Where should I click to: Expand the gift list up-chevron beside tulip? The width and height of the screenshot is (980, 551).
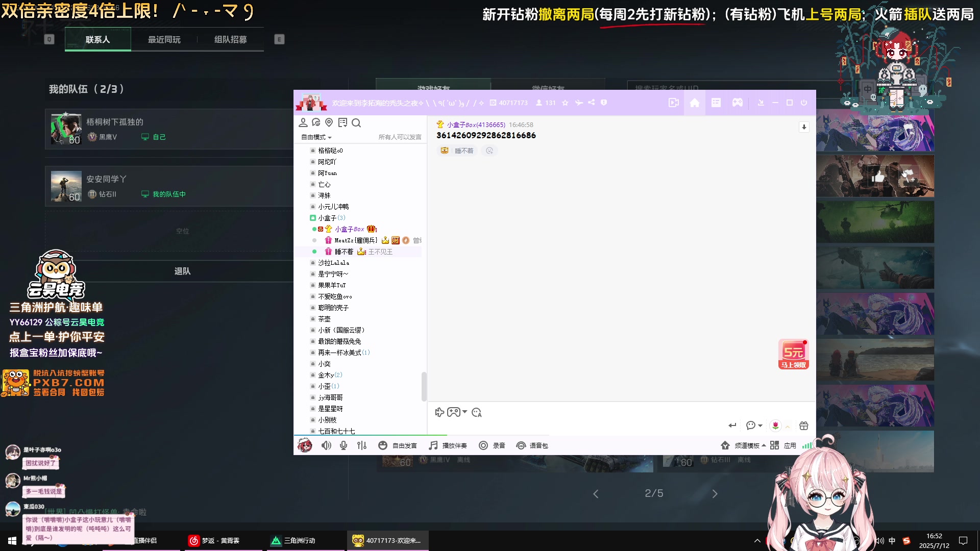click(x=788, y=426)
